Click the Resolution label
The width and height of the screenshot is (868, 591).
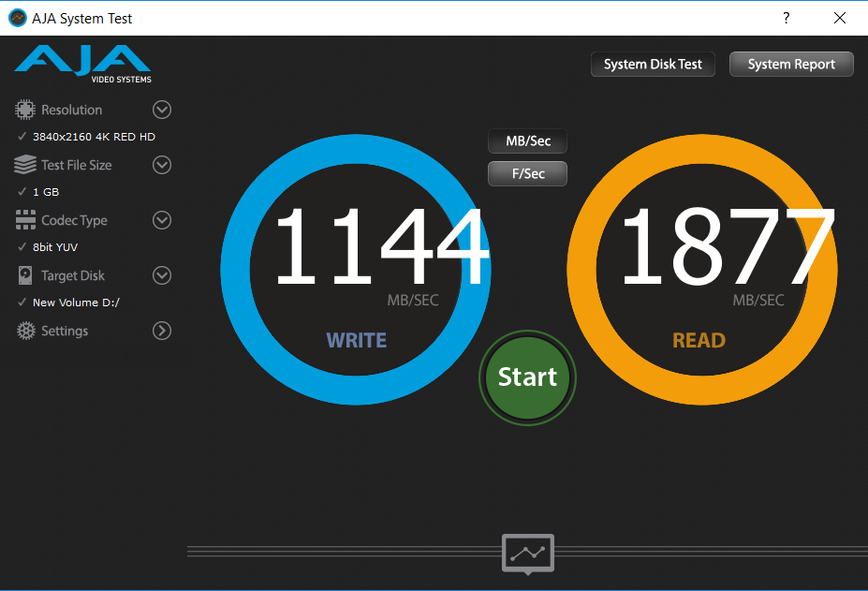tap(71, 110)
